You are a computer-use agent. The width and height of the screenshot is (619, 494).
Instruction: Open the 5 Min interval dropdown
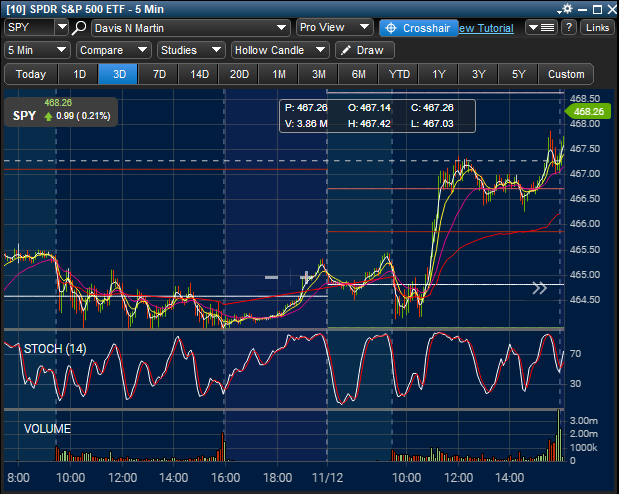37,50
